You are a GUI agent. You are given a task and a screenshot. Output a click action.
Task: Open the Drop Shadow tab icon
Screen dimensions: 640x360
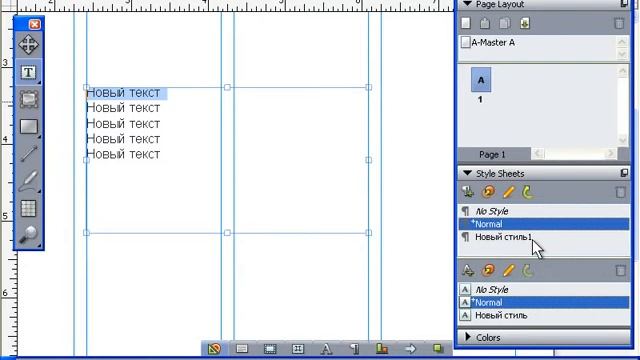[438, 349]
